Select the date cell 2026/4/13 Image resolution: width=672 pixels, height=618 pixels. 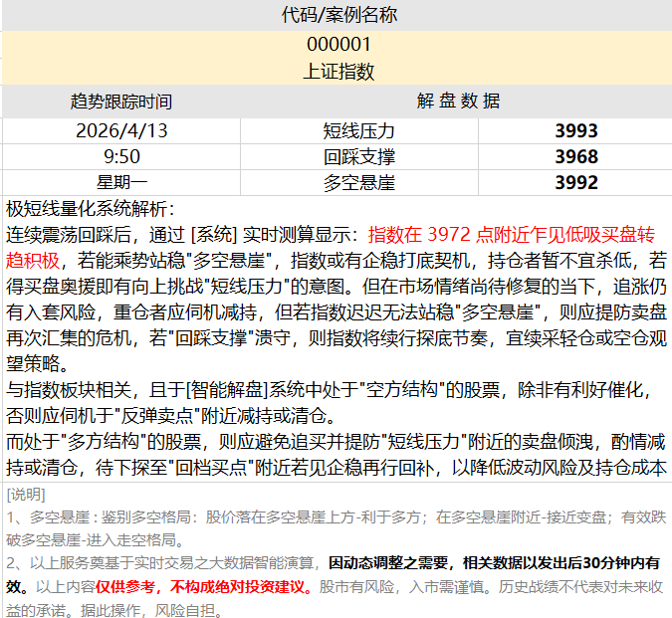[x=120, y=130]
